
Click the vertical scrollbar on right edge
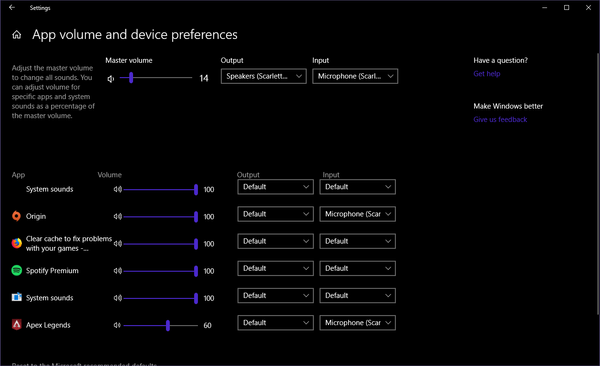tap(598, 184)
